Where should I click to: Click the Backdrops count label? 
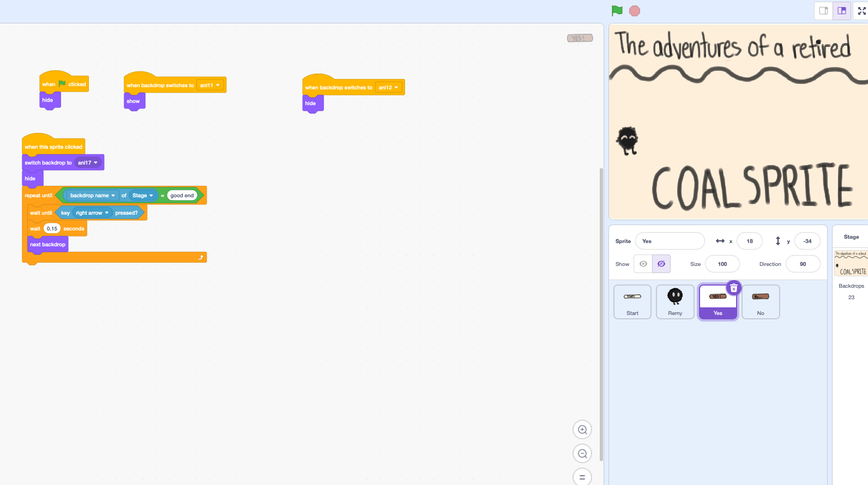tap(851, 286)
